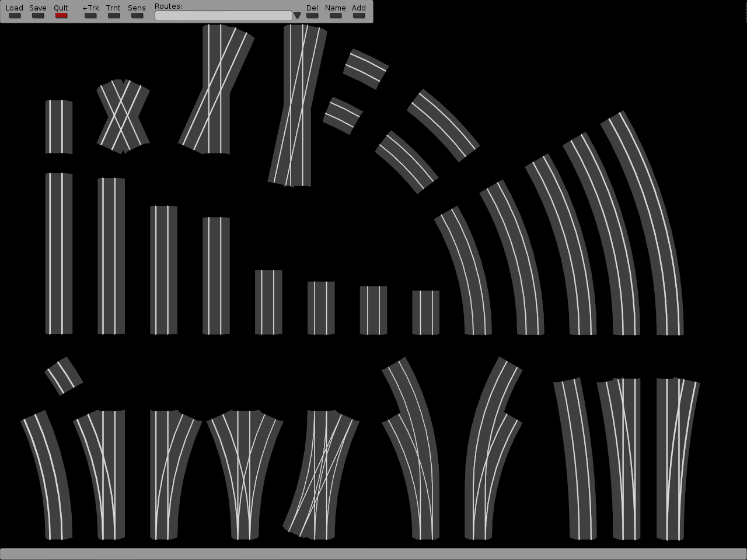Toggle the Sens sensor mode

[137, 15]
